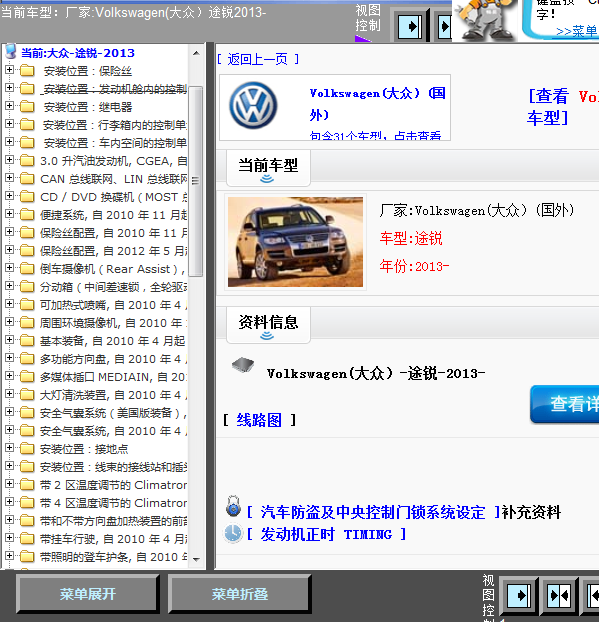
Task: Click bottom view control right-arrow icon
Action: pyautogui.click(x=518, y=595)
